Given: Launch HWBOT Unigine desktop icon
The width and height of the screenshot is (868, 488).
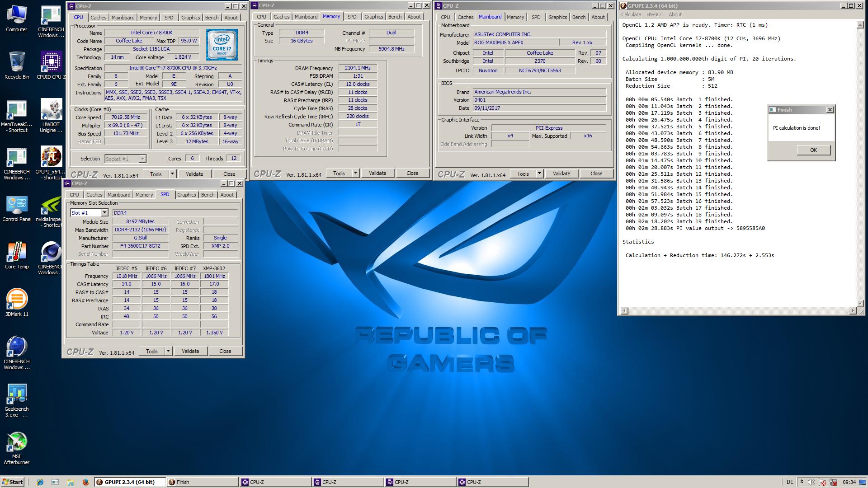Looking at the screenshot, I should coord(51,116).
